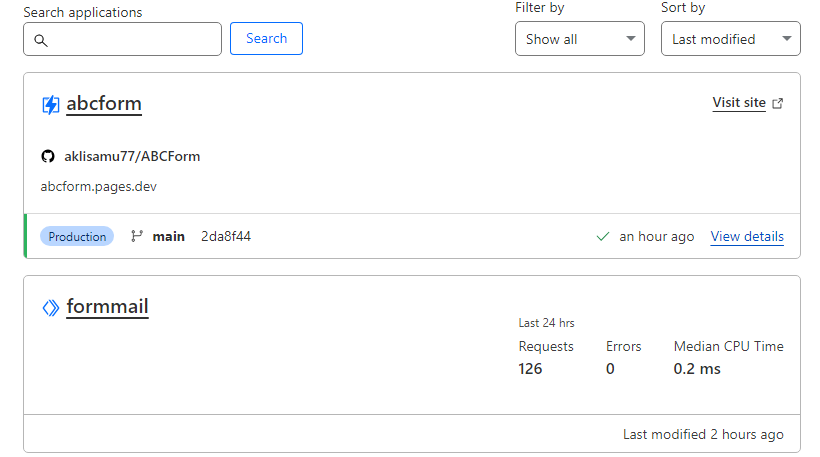Open the Sort by Last modified dropdown
Screen dimensions: 820x457
click(730, 39)
